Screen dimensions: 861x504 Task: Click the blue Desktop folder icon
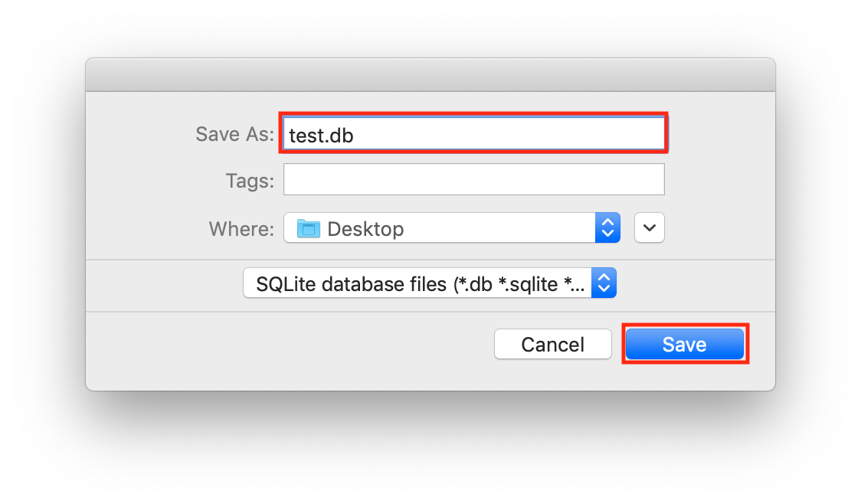coord(308,228)
